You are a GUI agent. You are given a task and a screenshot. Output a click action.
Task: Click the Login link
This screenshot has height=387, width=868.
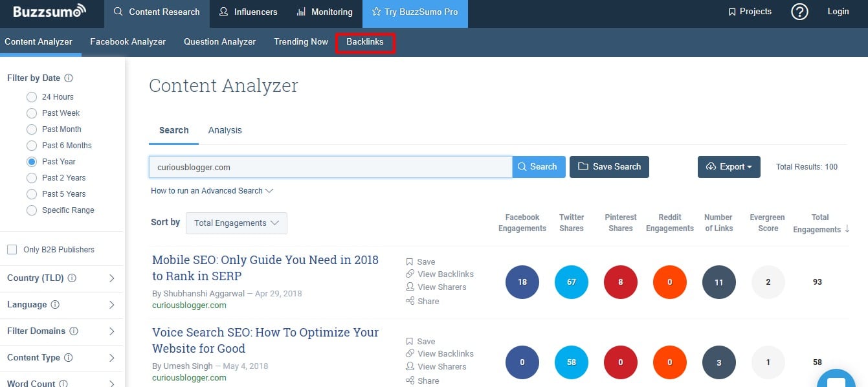[838, 12]
